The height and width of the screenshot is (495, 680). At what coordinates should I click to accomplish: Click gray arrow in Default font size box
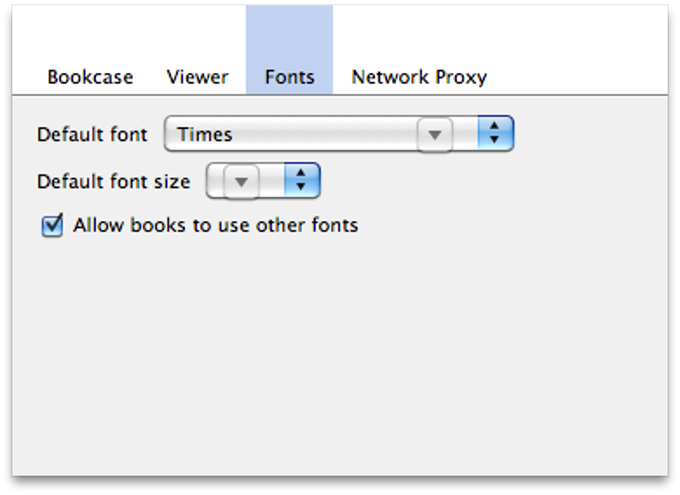point(240,181)
